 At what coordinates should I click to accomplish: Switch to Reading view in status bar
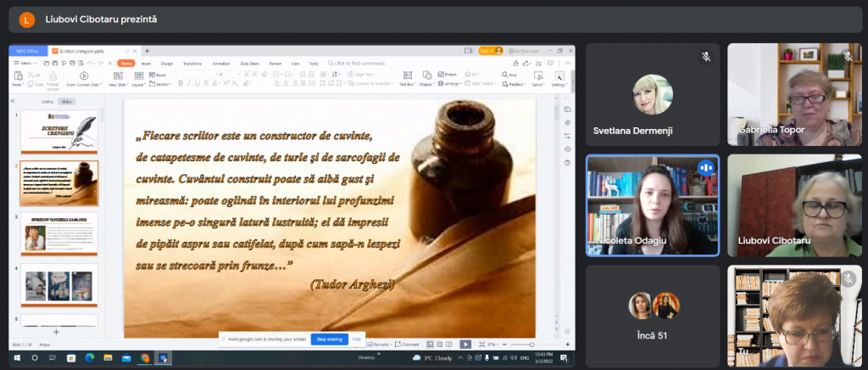[x=449, y=345]
